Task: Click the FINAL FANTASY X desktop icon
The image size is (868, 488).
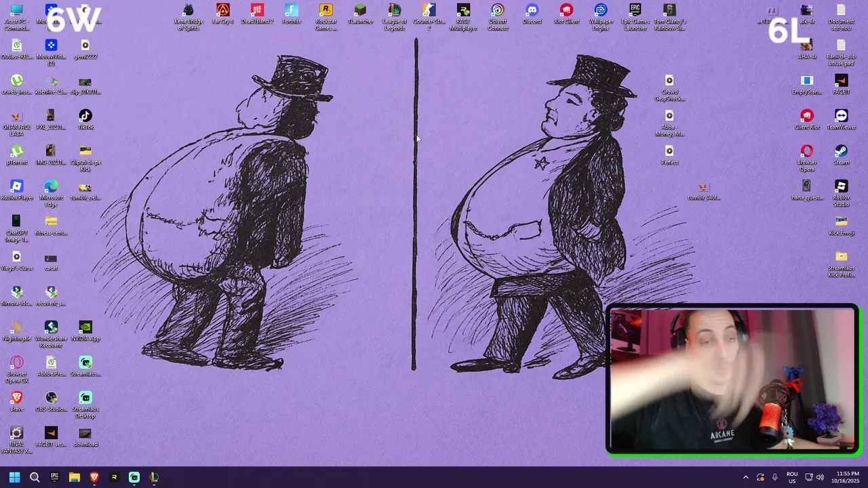Action: click(x=17, y=440)
